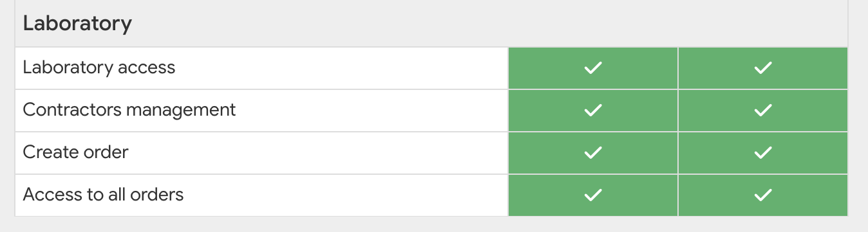Screen dimensions: 868x232
Task: Toggle second-column checkmark for Laboratory access
Action: (x=763, y=67)
